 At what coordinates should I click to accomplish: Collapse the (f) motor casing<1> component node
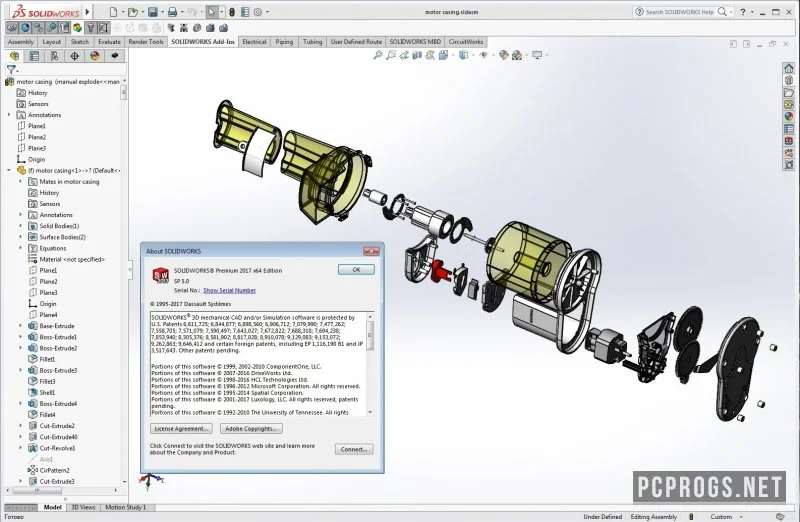[9, 170]
